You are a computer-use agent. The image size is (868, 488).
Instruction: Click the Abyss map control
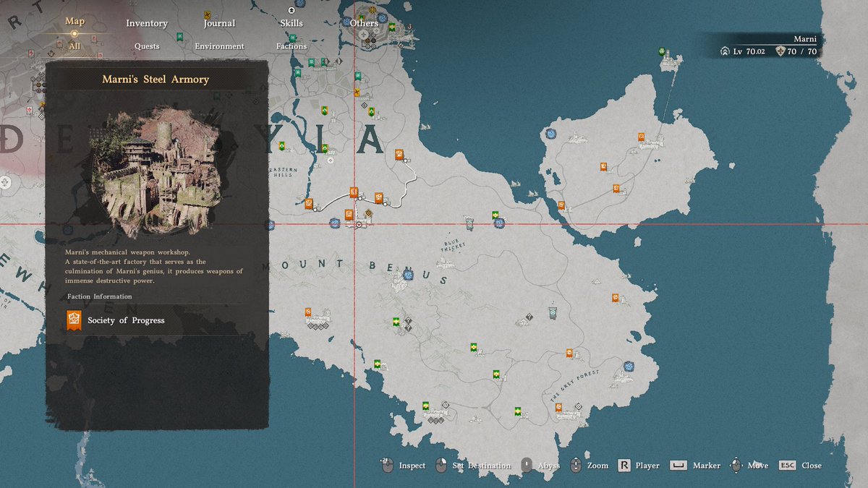point(540,466)
